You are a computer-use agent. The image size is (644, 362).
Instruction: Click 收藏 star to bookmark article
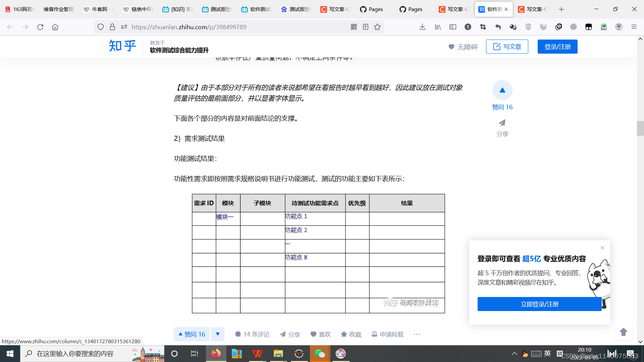(x=351, y=334)
